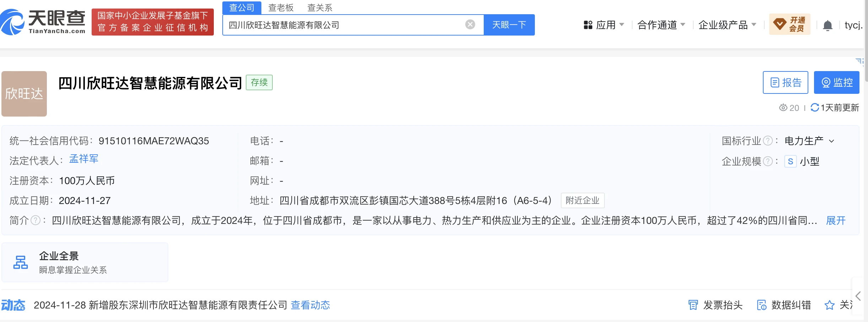Click the 附近企业 button

pos(582,200)
